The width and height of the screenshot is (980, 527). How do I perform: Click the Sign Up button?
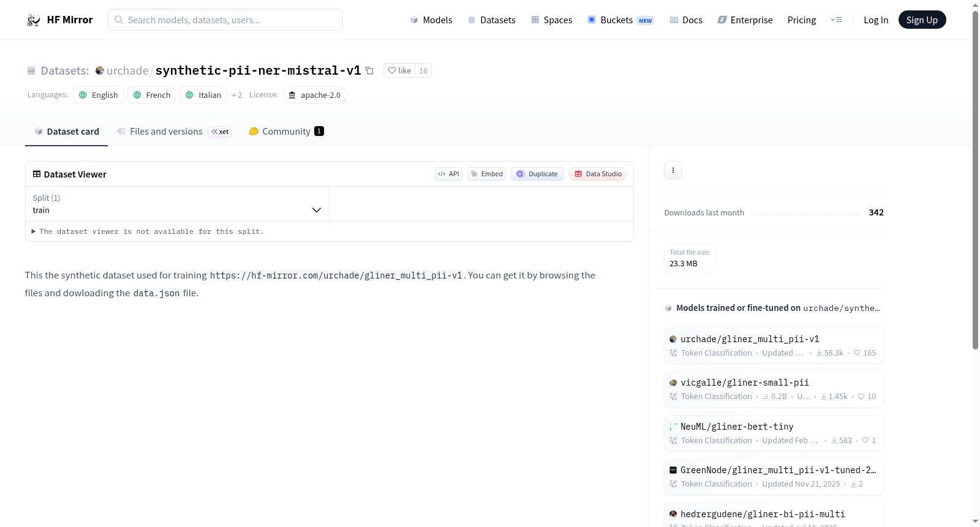922,20
